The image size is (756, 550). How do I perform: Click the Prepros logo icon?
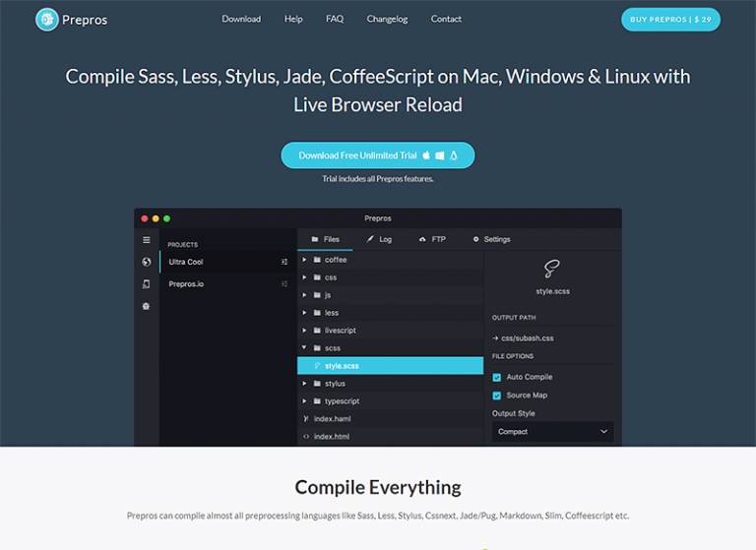pos(47,19)
